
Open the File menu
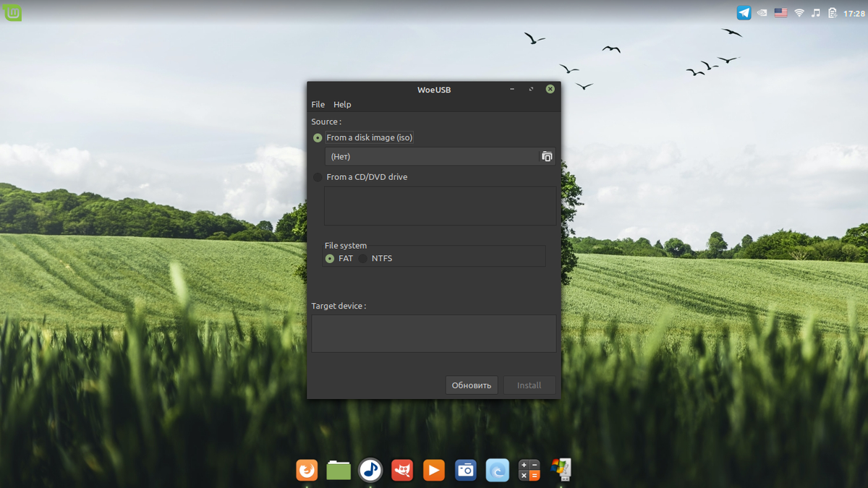318,105
